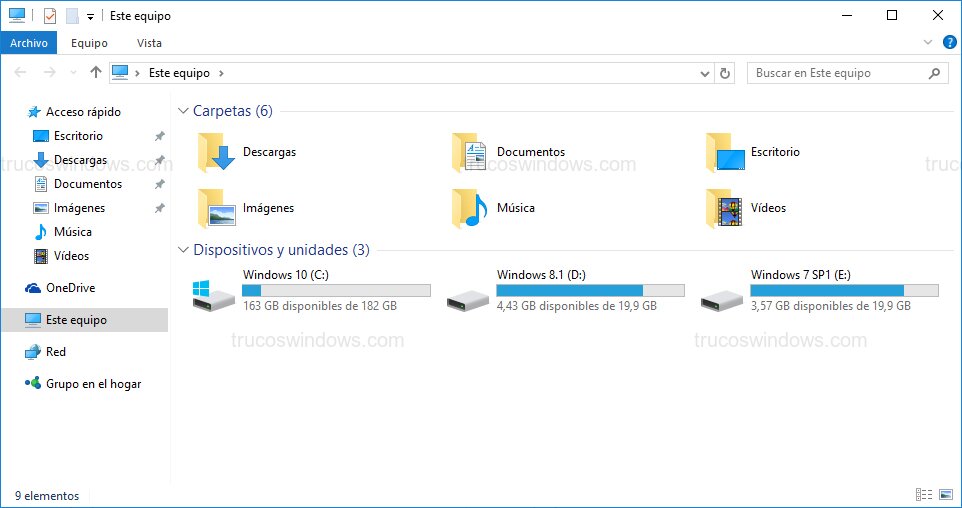Screen dimensions: 962x508
Task: Select the Música label in the sidebar
Action: click(73, 232)
